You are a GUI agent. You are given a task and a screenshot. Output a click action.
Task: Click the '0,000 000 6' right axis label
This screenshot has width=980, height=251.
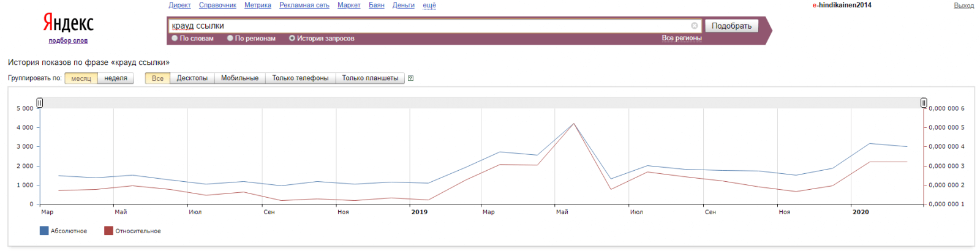click(946, 108)
